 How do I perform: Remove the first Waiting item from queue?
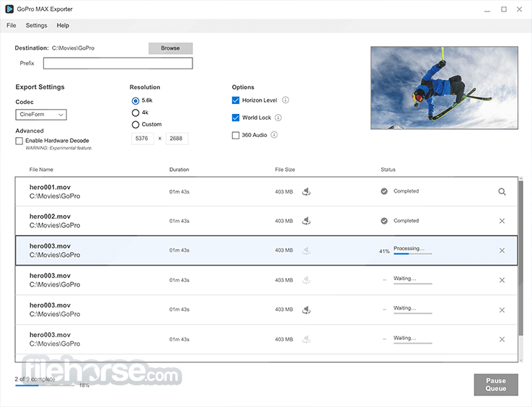coord(502,280)
